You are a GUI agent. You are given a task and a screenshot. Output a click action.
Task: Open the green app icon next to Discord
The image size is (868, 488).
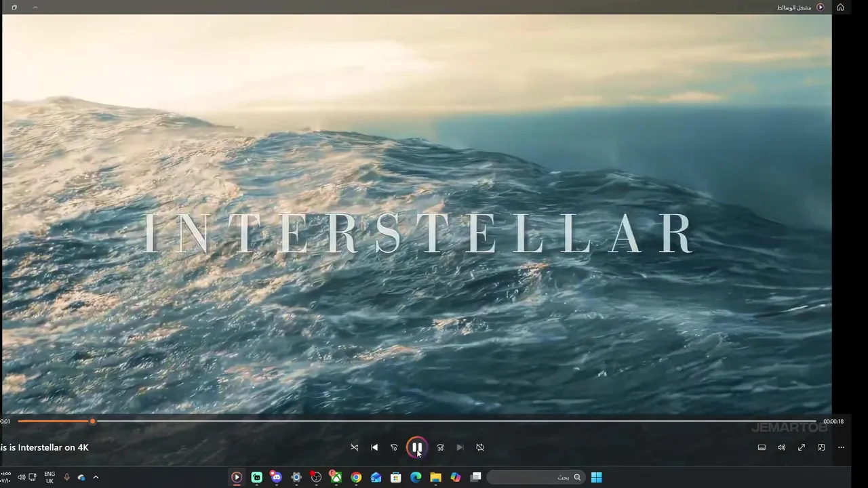click(256, 477)
